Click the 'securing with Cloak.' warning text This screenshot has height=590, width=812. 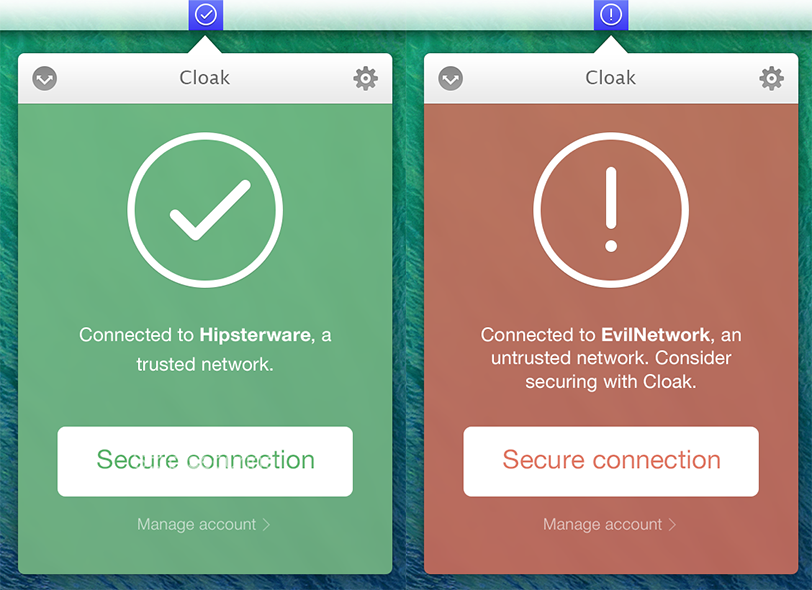point(611,382)
